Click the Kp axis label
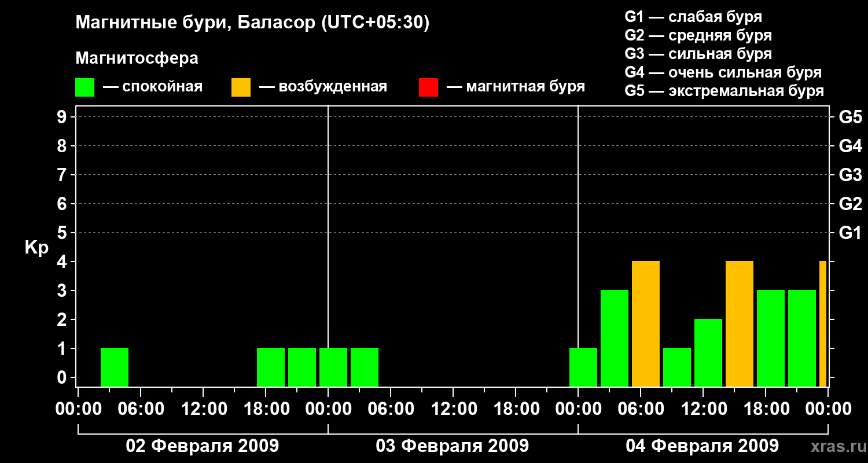868x463 pixels. click(36, 248)
